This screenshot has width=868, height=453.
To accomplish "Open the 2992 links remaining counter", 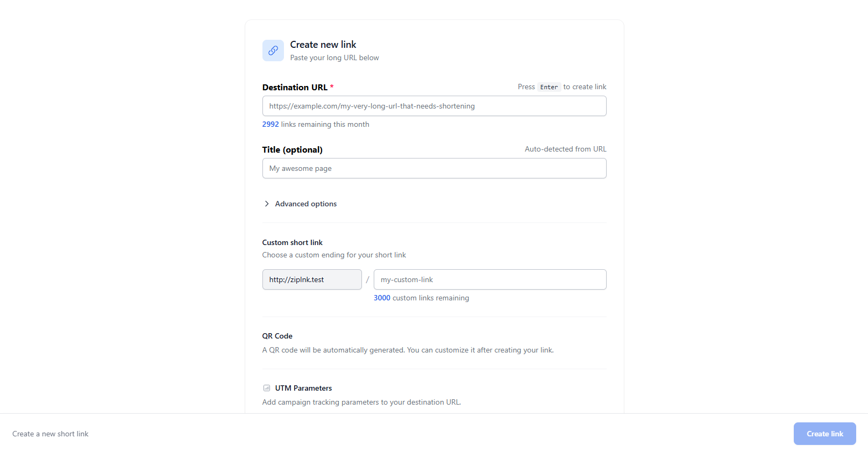I will click(271, 124).
